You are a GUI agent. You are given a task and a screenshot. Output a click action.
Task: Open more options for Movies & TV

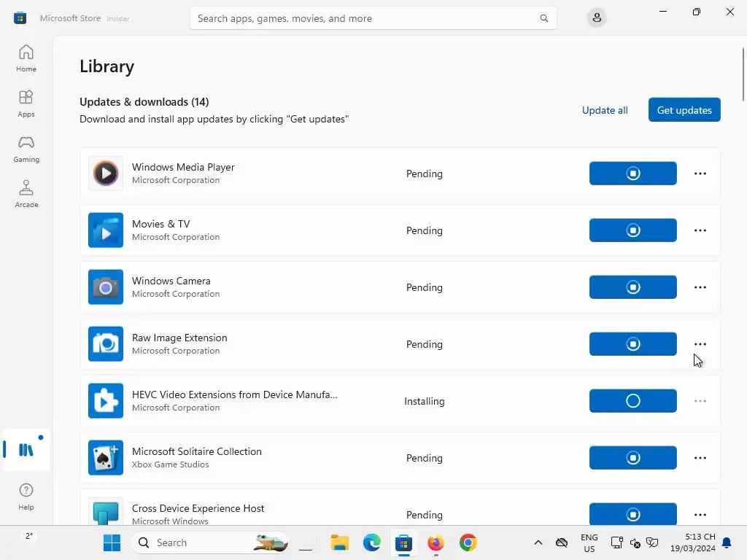pyautogui.click(x=700, y=230)
